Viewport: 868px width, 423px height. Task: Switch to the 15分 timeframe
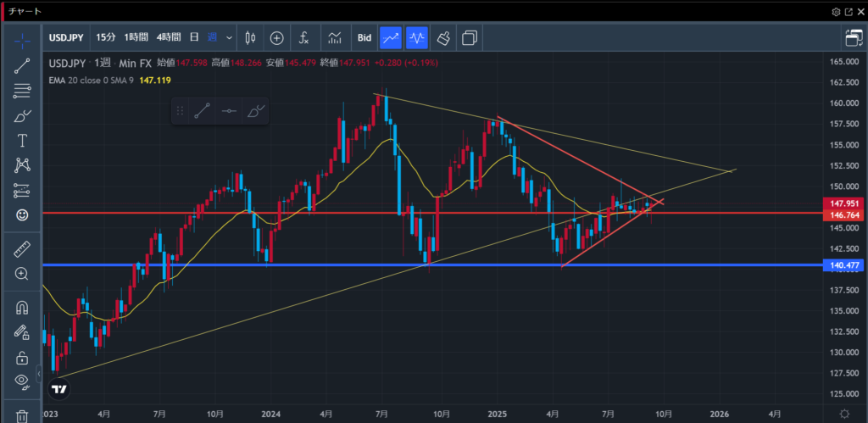(x=106, y=37)
